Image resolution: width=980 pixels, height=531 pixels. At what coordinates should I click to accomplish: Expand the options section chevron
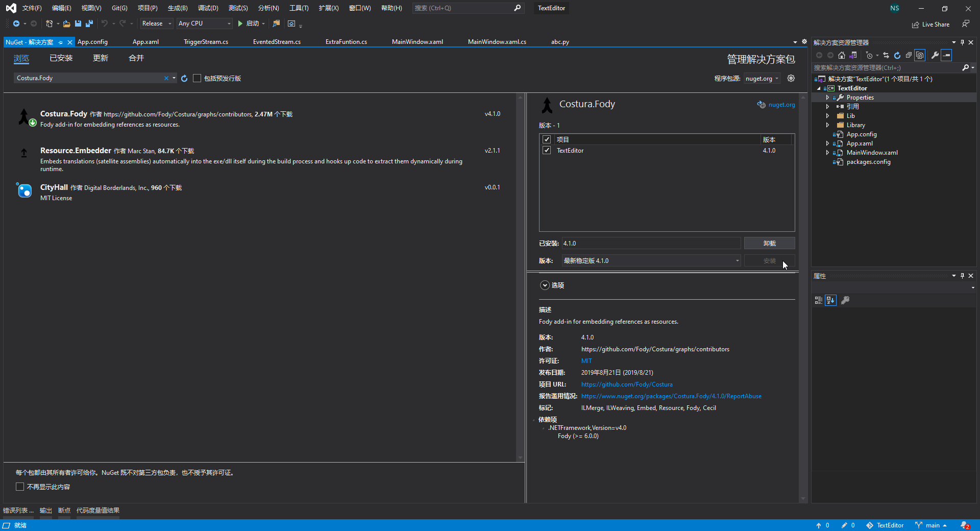tap(545, 285)
